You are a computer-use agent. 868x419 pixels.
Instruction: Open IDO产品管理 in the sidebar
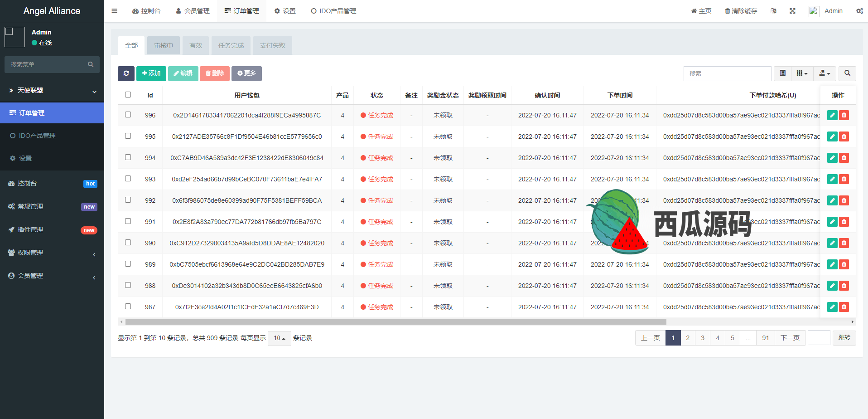point(52,136)
